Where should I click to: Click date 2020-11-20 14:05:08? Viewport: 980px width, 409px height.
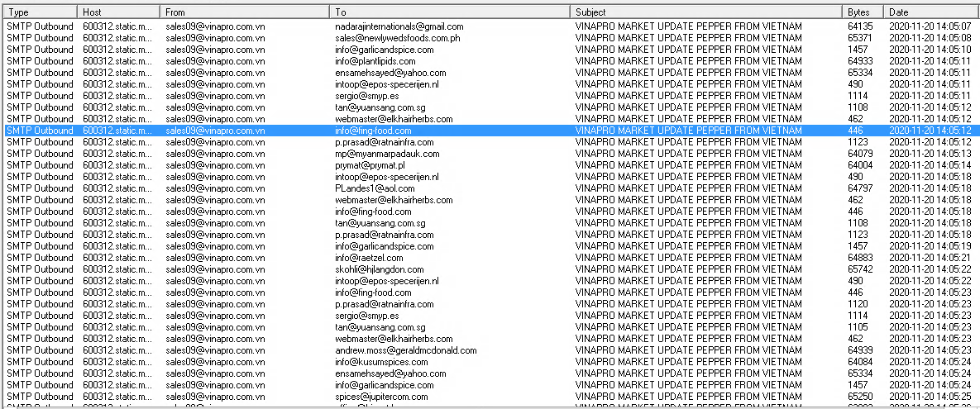point(930,38)
